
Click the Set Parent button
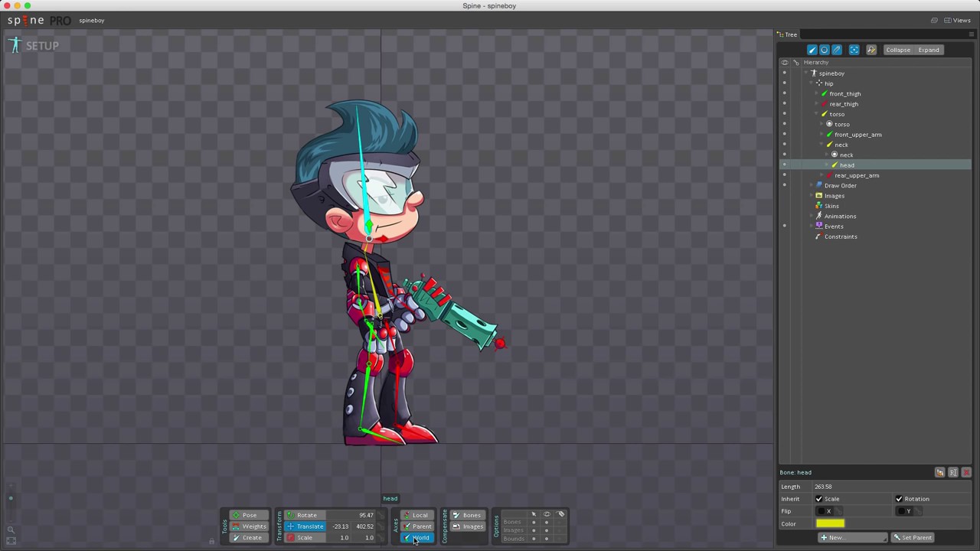click(913, 537)
